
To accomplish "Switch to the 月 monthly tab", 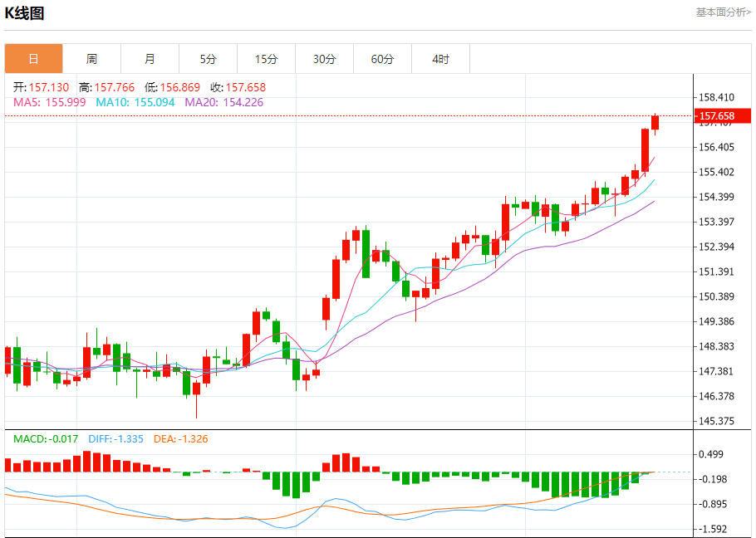I will pos(150,59).
